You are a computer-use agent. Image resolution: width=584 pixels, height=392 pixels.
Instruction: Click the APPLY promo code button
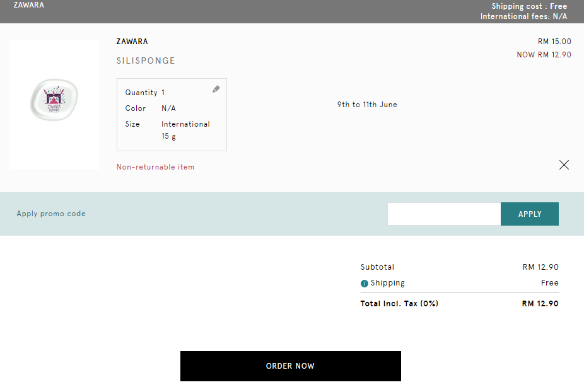tap(530, 214)
